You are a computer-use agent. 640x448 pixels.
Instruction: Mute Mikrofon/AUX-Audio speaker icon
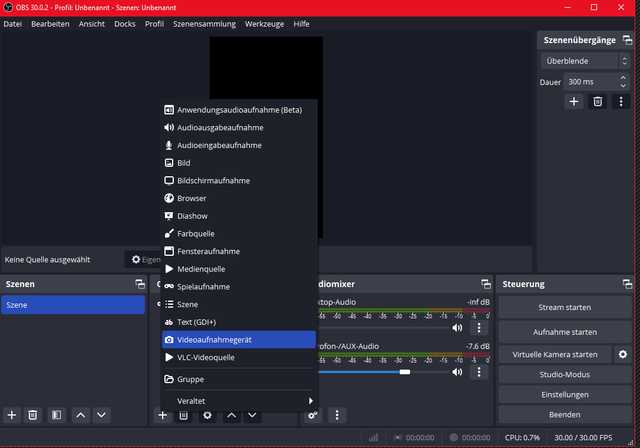point(458,372)
